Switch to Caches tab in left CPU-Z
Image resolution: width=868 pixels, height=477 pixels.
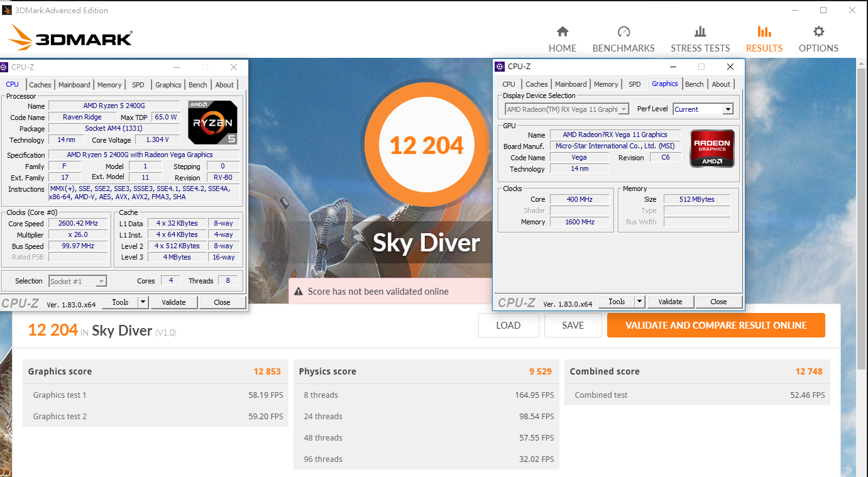pos(40,85)
